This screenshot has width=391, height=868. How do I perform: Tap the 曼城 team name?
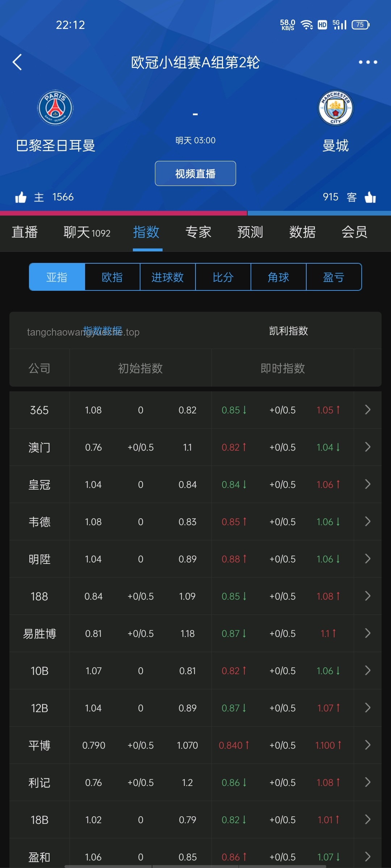pyautogui.click(x=336, y=146)
